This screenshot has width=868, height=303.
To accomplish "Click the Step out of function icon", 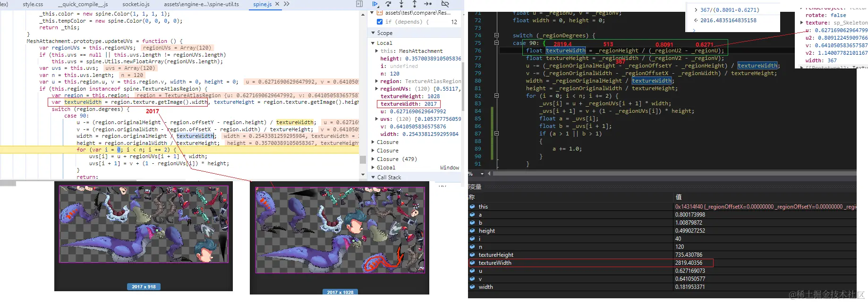I will 415,4.
